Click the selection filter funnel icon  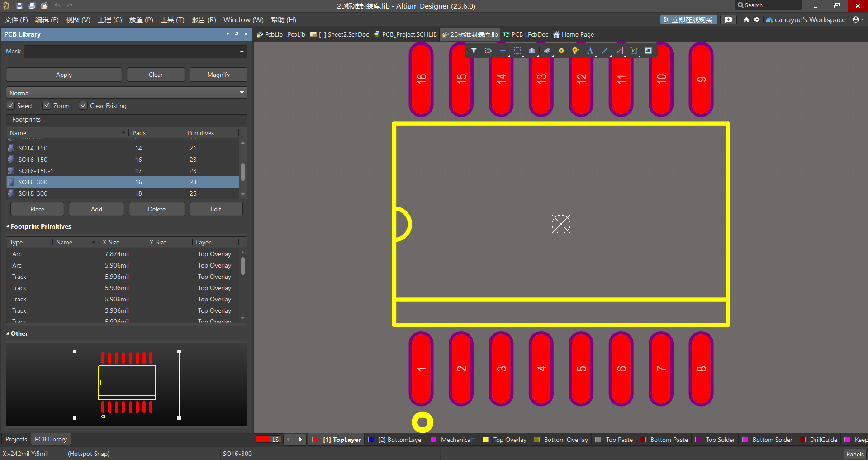coord(474,51)
